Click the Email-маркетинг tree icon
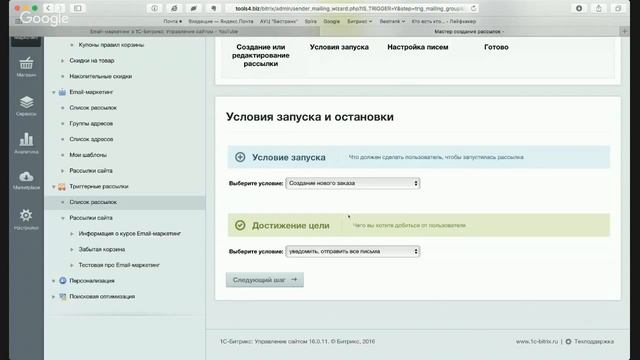The image size is (640, 360). click(62, 92)
